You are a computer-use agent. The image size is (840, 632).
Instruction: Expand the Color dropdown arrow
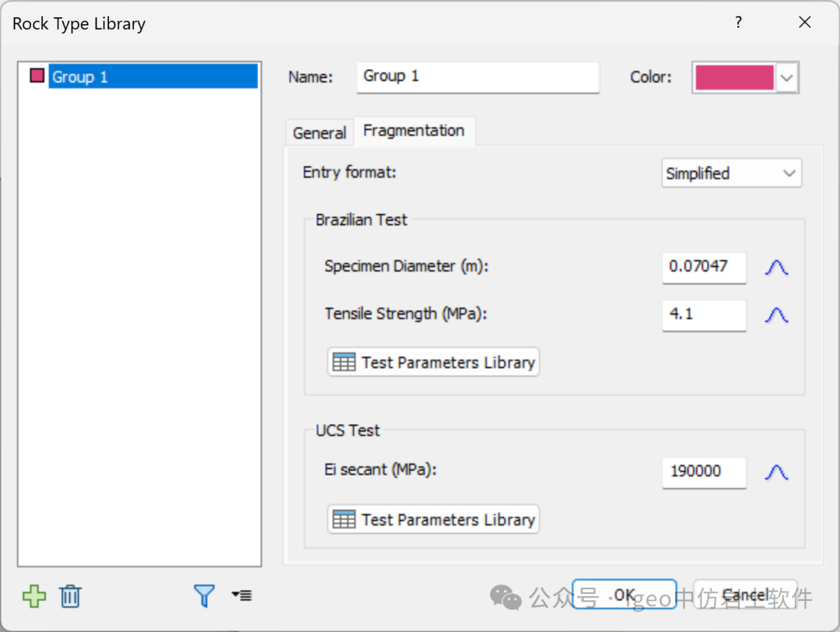pyautogui.click(x=787, y=78)
